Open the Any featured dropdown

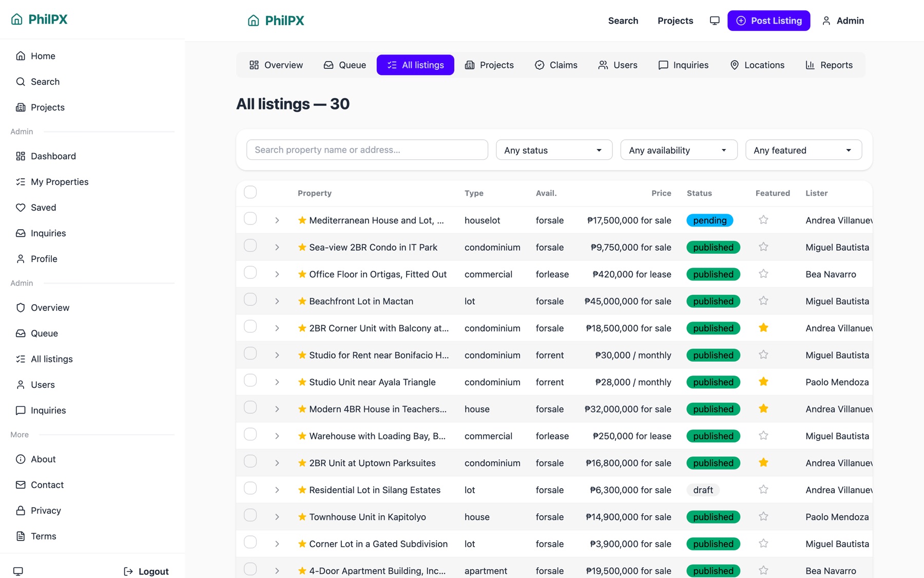coord(803,150)
